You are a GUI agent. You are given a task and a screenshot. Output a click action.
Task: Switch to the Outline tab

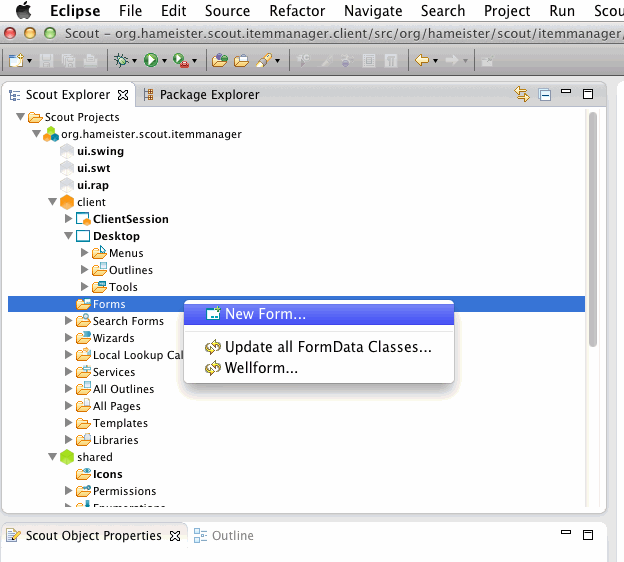231,536
